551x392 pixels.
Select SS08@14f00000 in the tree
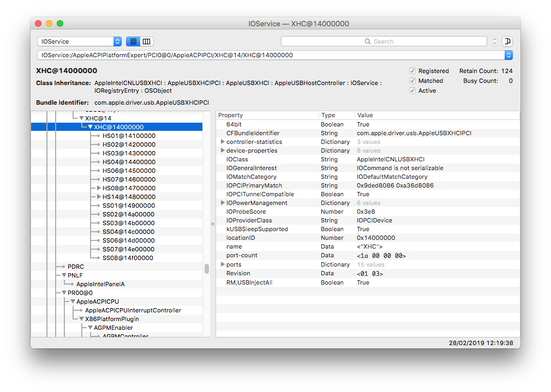pos(128,258)
